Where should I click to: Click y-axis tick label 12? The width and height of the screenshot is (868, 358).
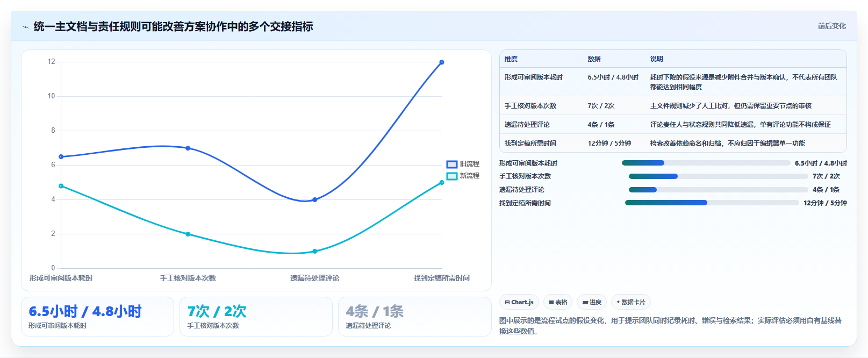pos(52,62)
